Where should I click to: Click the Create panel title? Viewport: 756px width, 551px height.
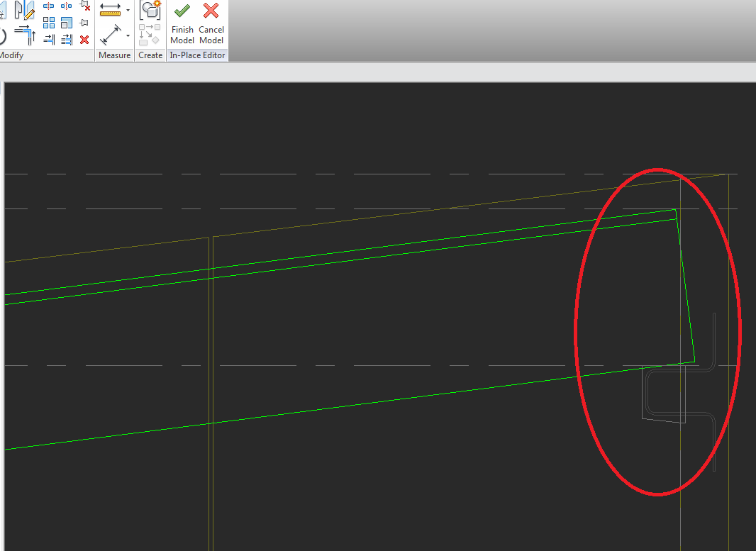[150, 55]
